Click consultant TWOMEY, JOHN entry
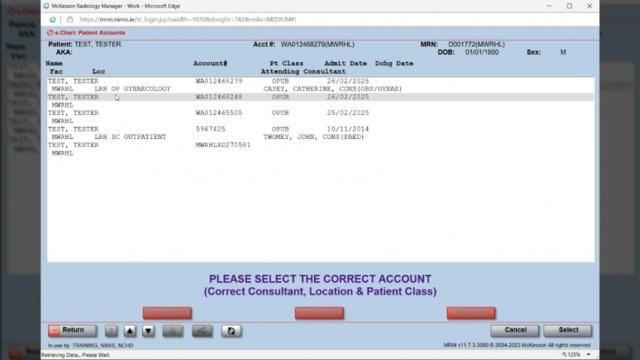640x360 pixels. [313, 137]
